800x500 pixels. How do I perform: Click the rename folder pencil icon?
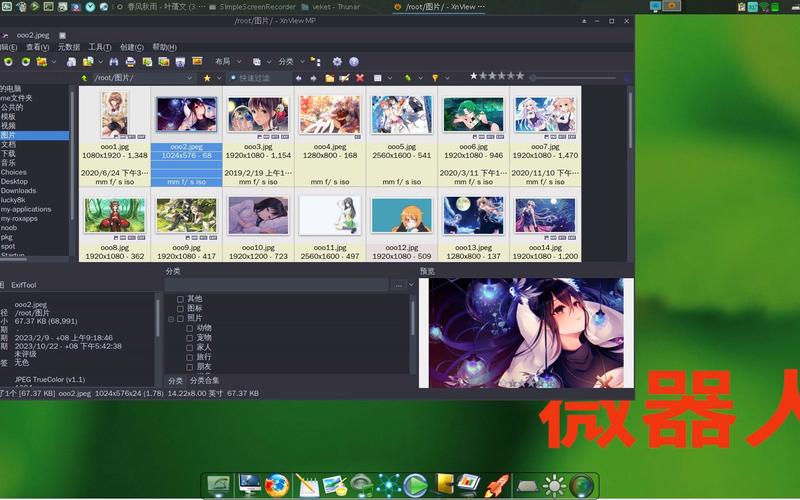pos(344,78)
